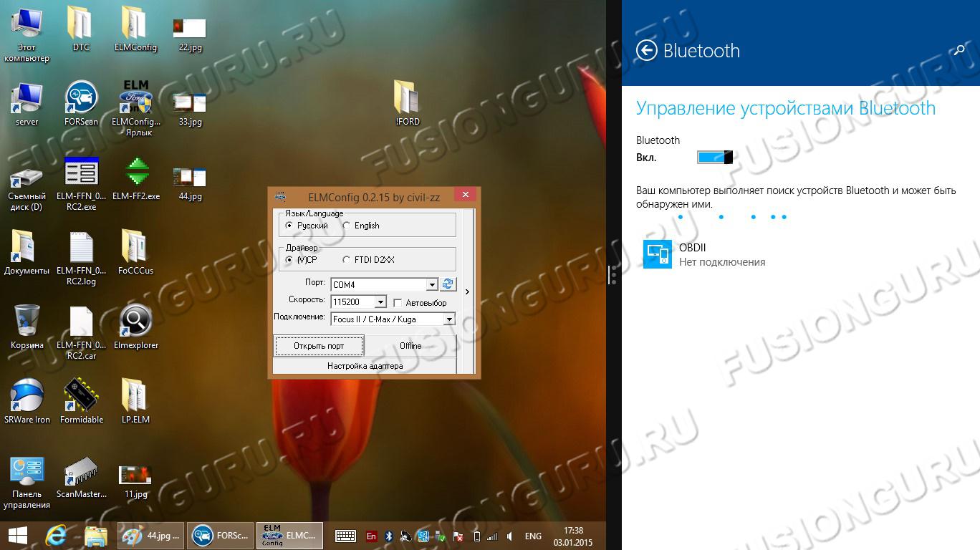Select ELM-FFN RC2.exe desktop file

81,183
